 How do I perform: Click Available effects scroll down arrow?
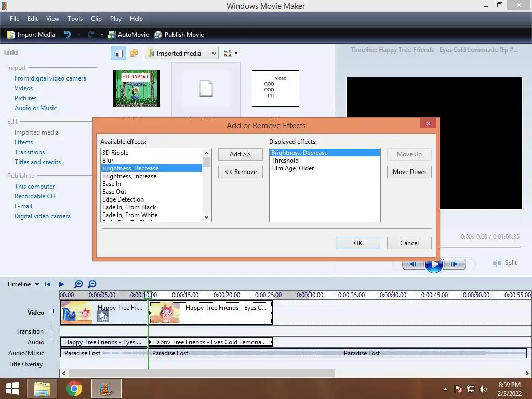coord(206,217)
